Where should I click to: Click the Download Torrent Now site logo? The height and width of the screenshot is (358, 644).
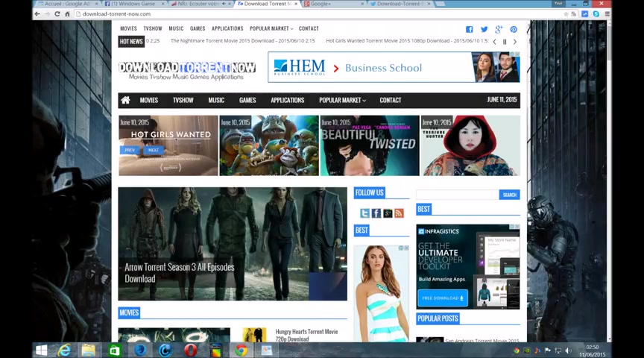click(x=187, y=70)
